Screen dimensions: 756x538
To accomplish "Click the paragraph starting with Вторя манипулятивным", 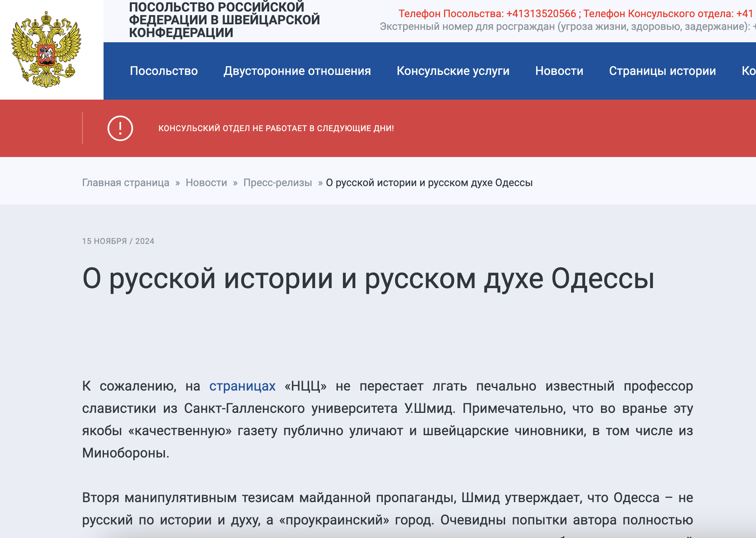I will [x=387, y=509].
